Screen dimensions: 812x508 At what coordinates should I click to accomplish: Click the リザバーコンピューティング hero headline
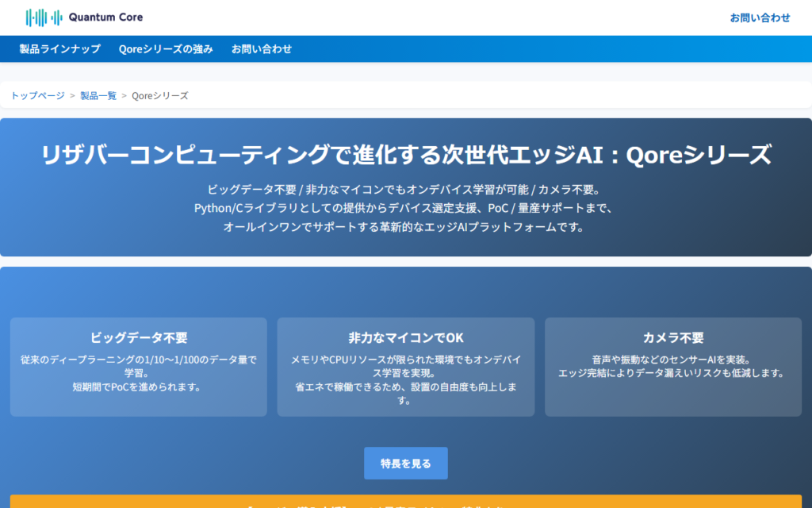(x=406, y=154)
